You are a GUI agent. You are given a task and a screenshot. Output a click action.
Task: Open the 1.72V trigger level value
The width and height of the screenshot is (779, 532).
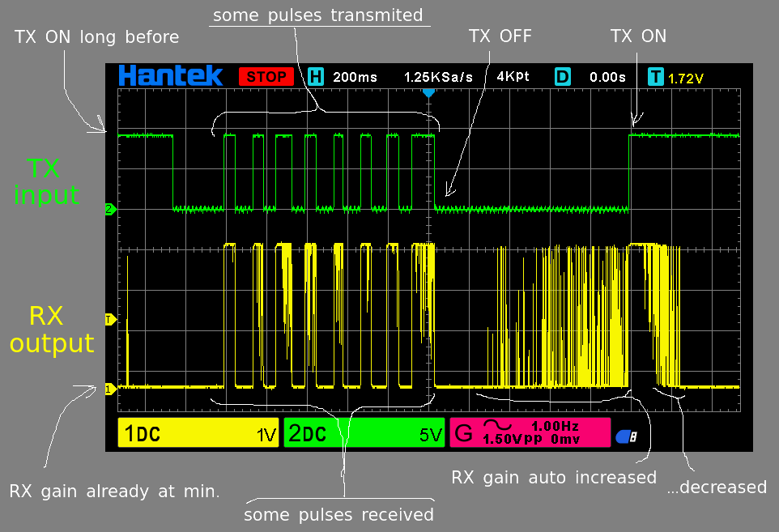point(686,78)
